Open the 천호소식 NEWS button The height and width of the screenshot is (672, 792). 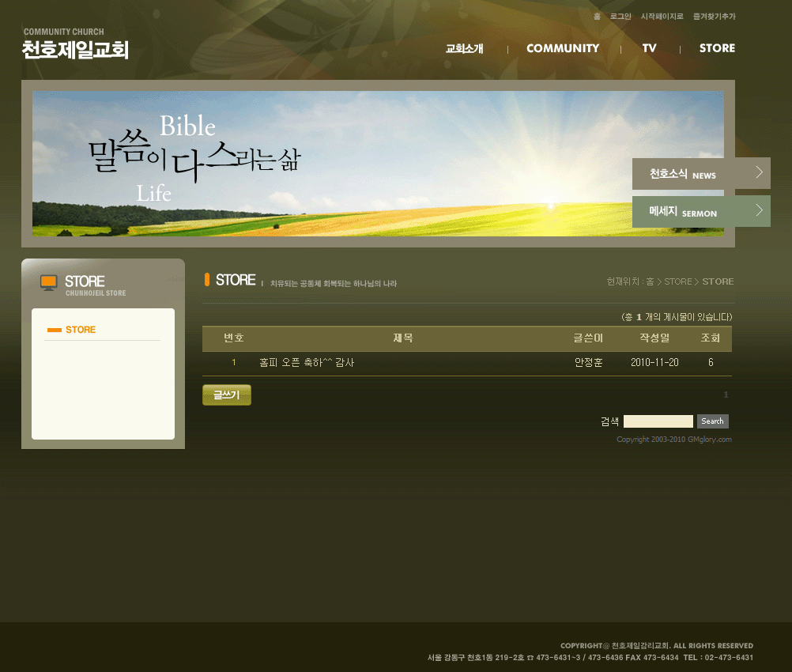(684, 174)
